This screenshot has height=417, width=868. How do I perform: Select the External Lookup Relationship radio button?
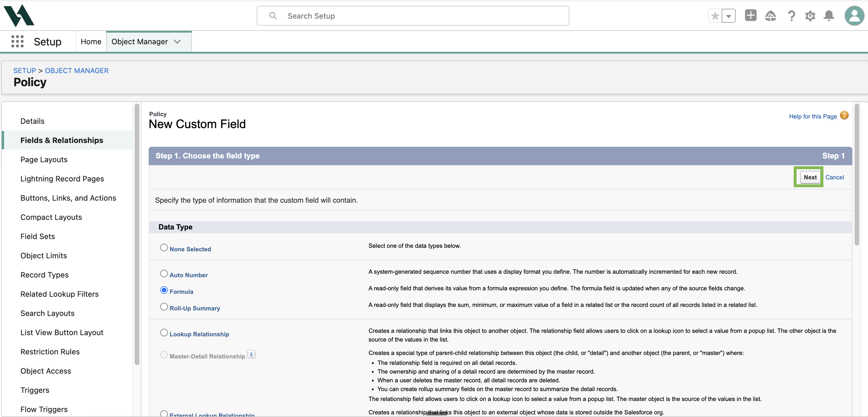click(x=164, y=413)
